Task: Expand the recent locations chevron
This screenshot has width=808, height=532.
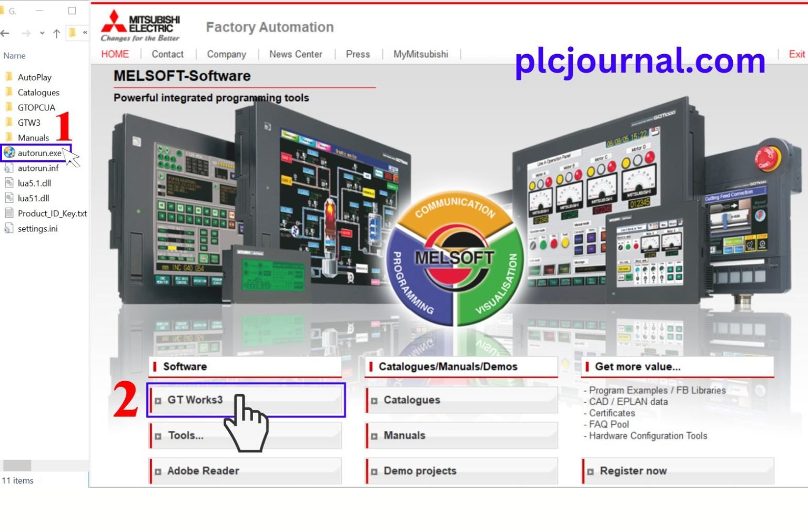Action: point(42,34)
